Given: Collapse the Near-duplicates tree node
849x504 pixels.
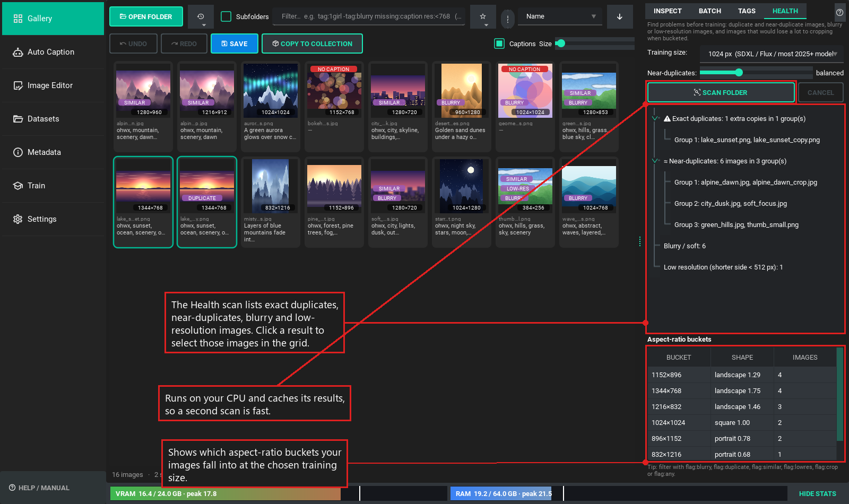Looking at the screenshot, I should click(x=655, y=161).
